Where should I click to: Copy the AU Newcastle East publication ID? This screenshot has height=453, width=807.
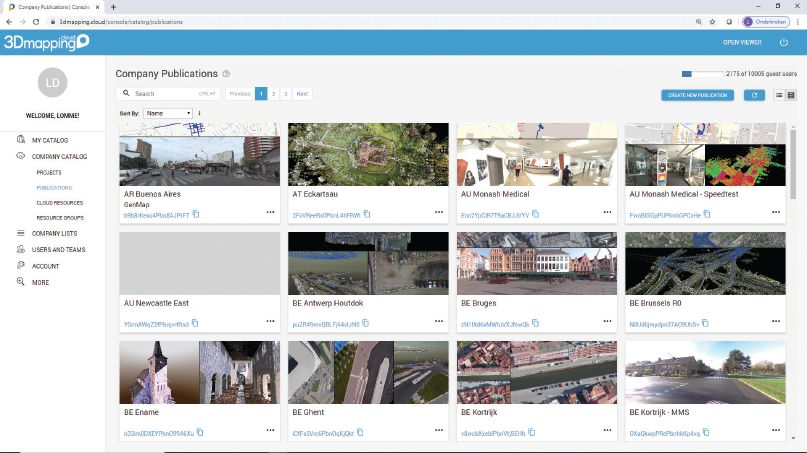[x=195, y=323]
